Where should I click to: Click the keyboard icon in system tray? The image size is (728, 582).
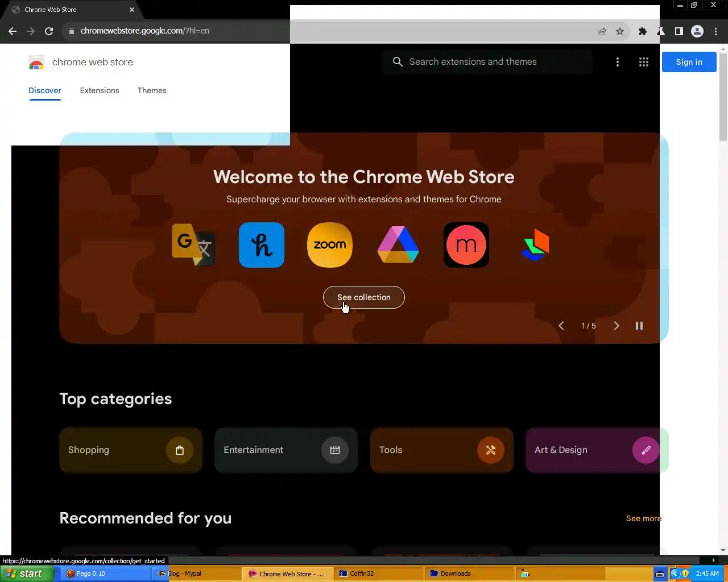click(x=660, y=574)
